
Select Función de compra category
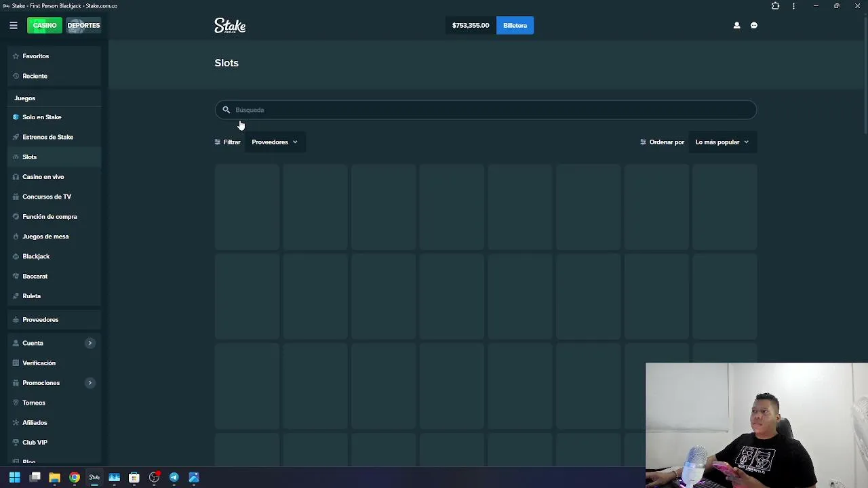(x=54, y=217)
